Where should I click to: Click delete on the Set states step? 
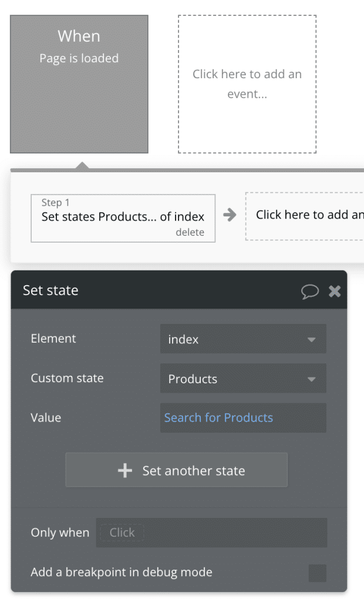(x=189, y=232)
